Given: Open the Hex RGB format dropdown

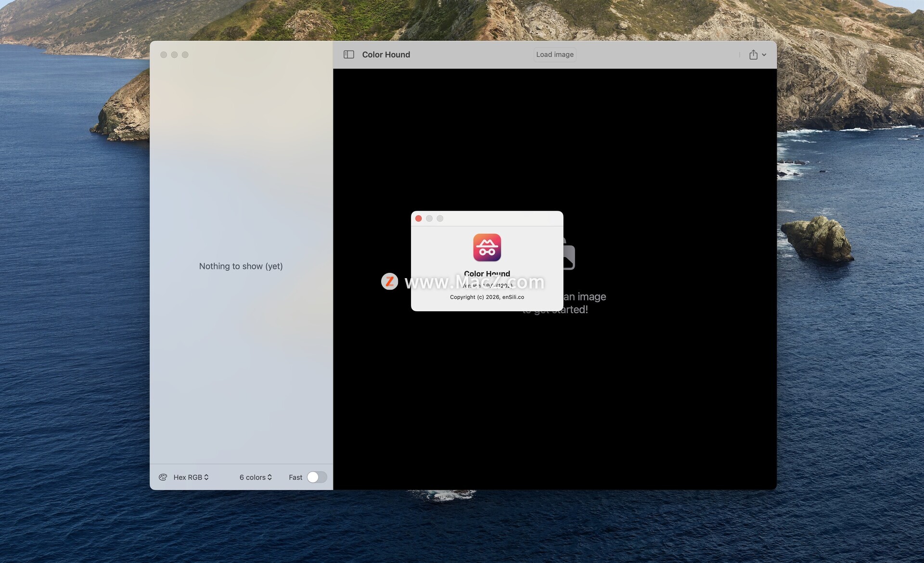Looking at the screenshot, I should (x=191, y=477).
